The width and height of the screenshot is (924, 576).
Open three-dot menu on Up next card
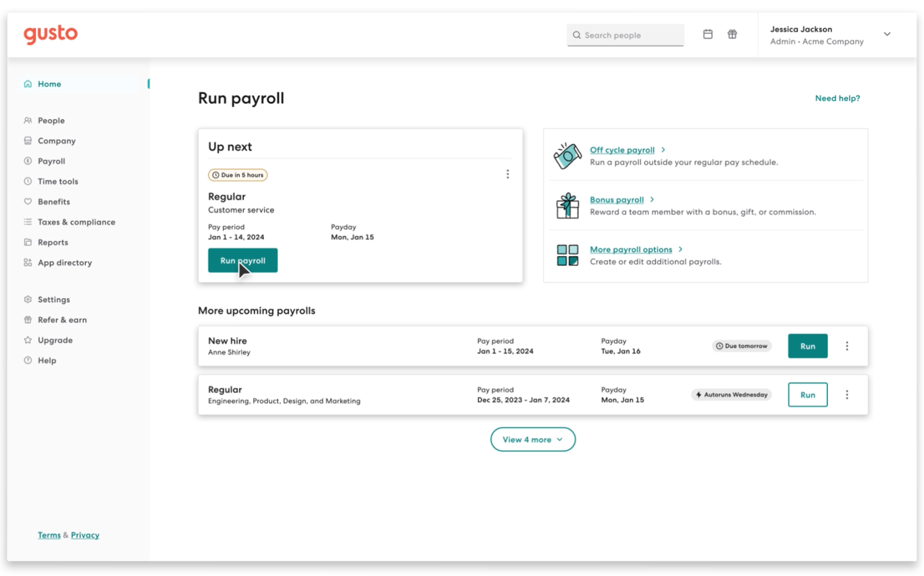[508, 174]
